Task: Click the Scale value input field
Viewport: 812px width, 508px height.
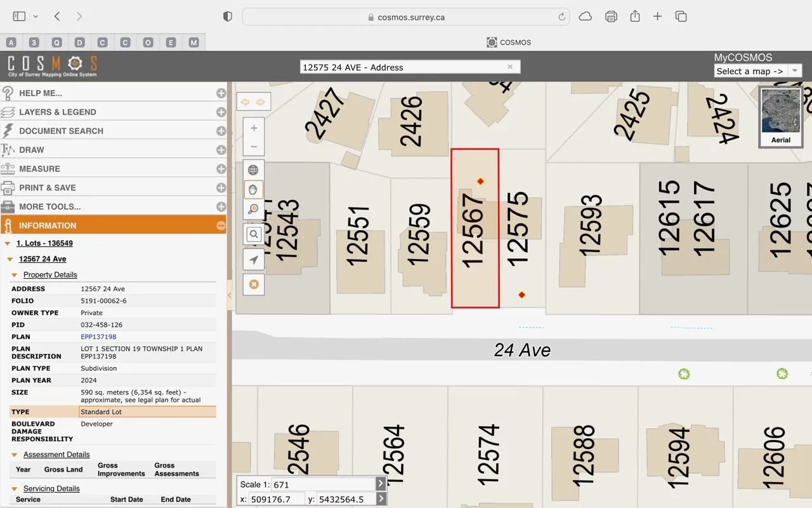Action: click(322, 485)
